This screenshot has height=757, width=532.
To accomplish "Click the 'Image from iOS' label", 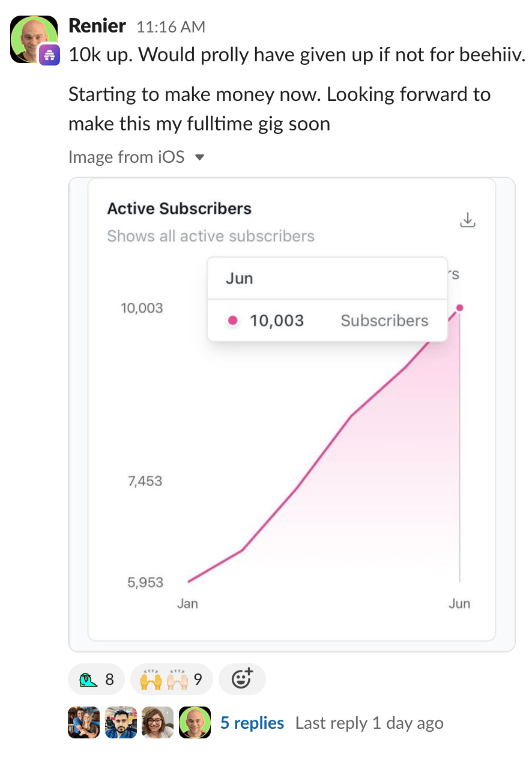I will pyautogui.click(x=127, y=157).
